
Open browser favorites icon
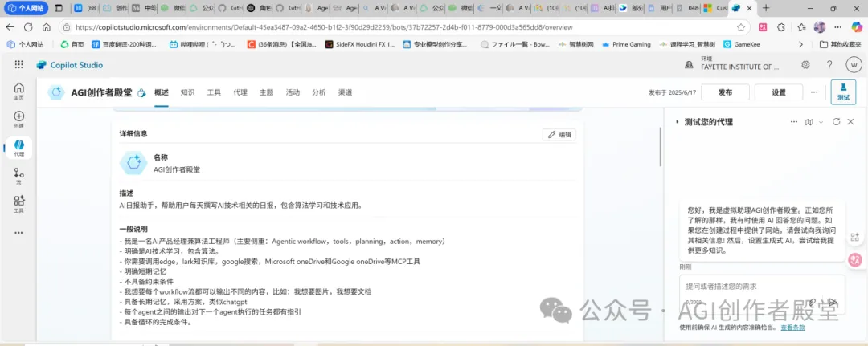(x=801, y=27)
